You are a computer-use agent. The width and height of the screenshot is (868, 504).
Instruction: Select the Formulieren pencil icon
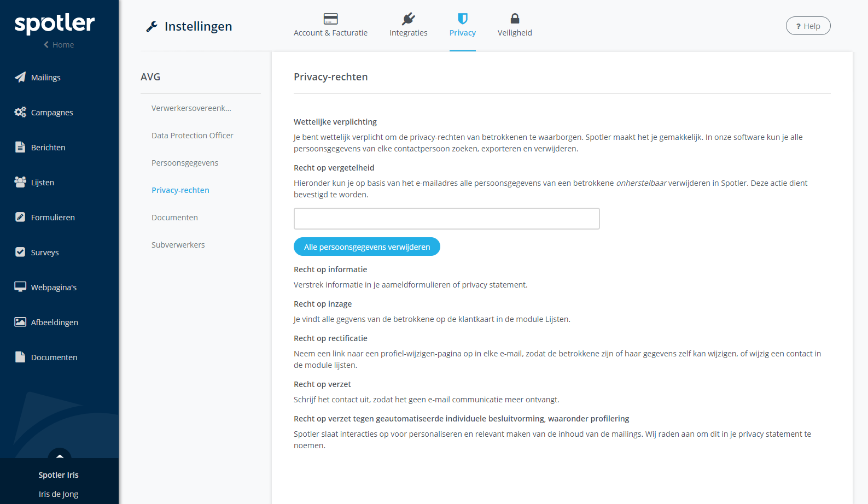pos(20,217)
